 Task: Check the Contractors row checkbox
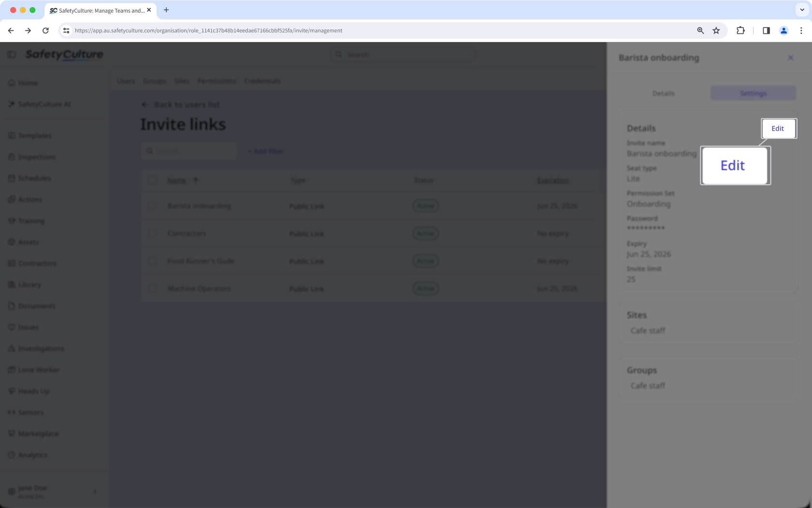click(x=152, y=233)
